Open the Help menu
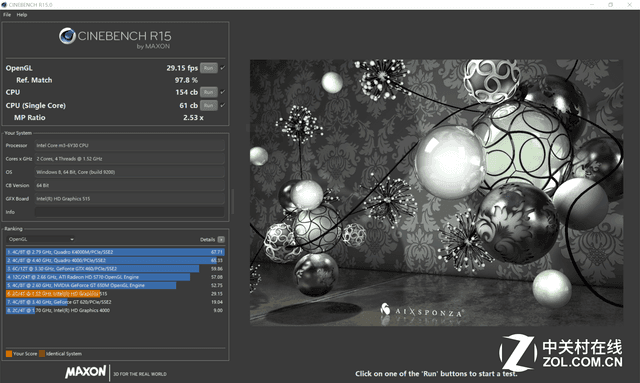Viewport: 640px width, 383px height. click(22, 15)
